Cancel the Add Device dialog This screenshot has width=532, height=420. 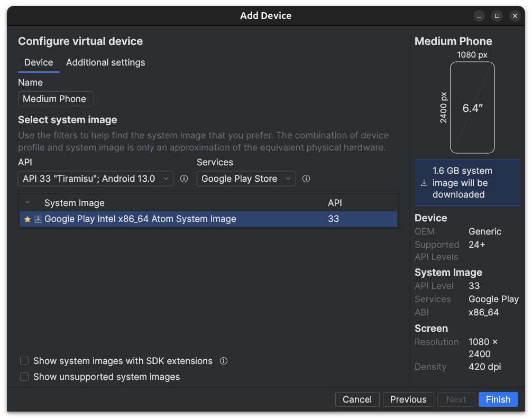[x=357, y=399]
